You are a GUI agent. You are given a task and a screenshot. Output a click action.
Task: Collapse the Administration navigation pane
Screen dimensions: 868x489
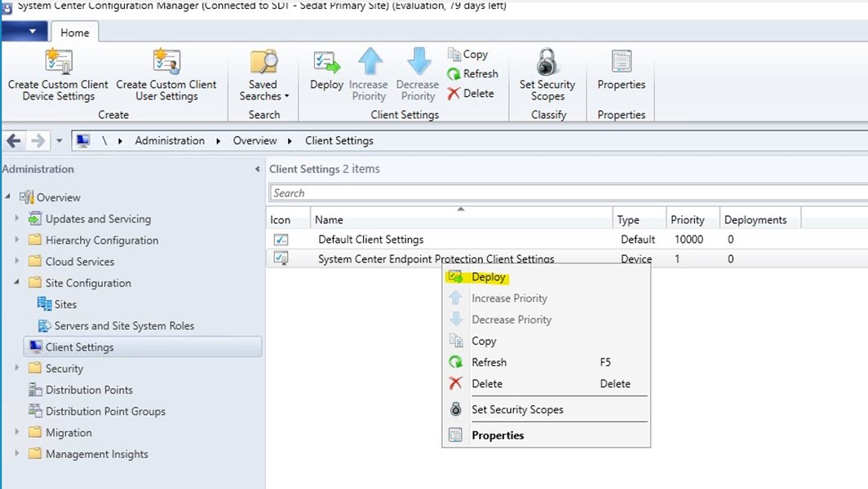tap(258, 170)
